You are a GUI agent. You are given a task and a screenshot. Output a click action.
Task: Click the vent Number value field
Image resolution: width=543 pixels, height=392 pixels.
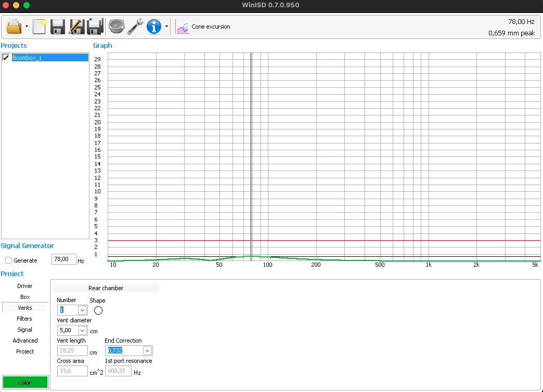[x=68, y=310]
